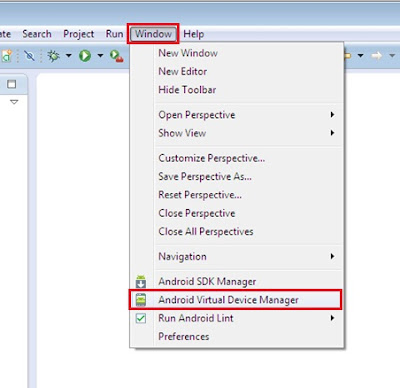Launch Android Virtual Device Manager
The image size is (400, 388).
[x=235, y=300]
